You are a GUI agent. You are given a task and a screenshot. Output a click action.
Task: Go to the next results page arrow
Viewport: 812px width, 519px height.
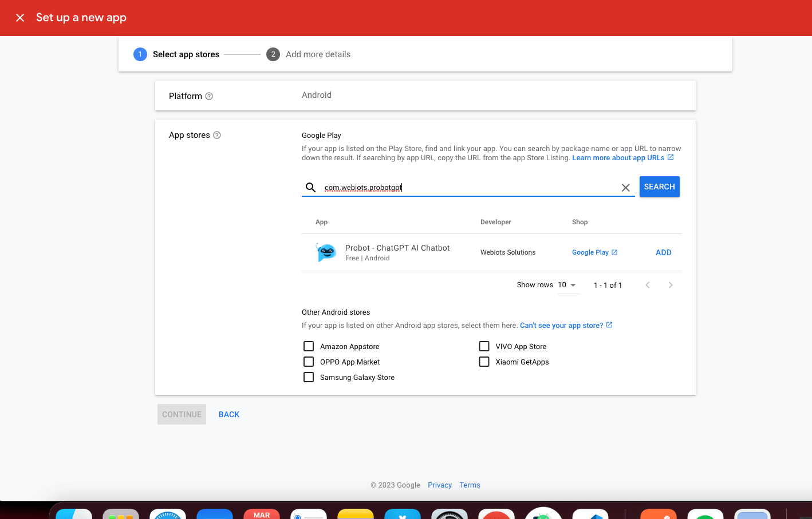[x=670, y=285]
